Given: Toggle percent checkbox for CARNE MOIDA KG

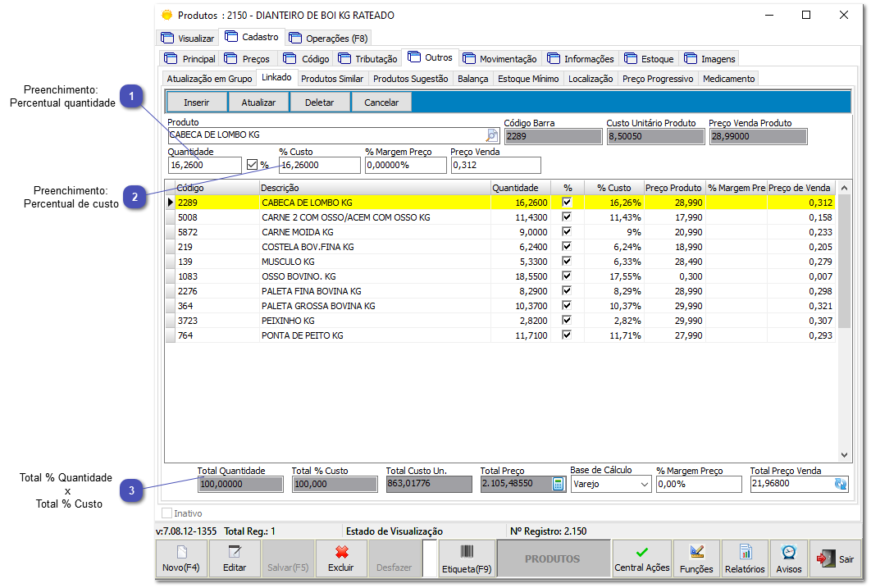Looking at the screenshot, I should (566, 232).
